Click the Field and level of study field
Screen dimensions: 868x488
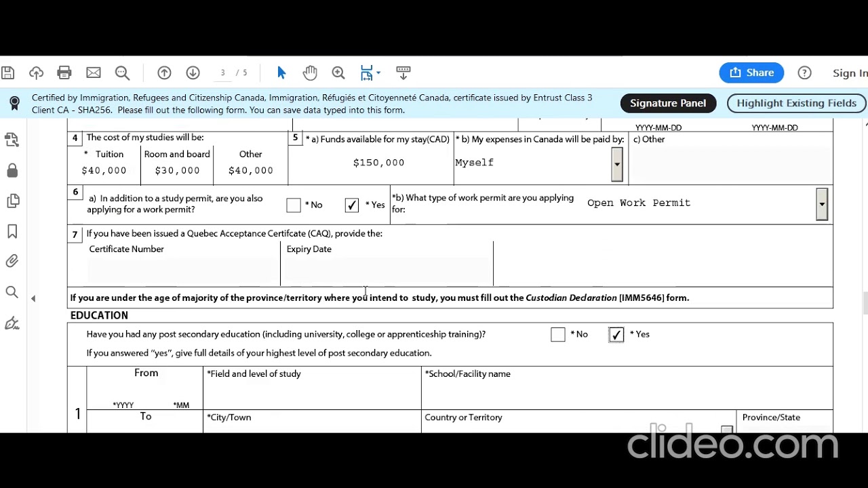coord(312,394)
